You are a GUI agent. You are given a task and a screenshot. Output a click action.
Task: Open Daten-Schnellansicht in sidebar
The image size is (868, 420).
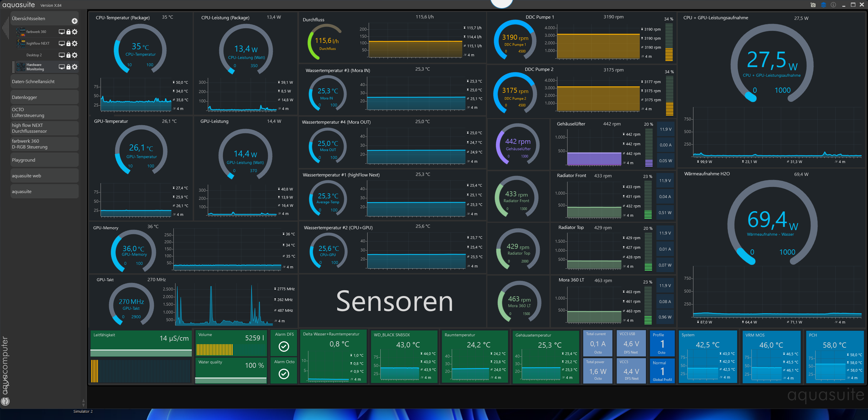(45, 82)
